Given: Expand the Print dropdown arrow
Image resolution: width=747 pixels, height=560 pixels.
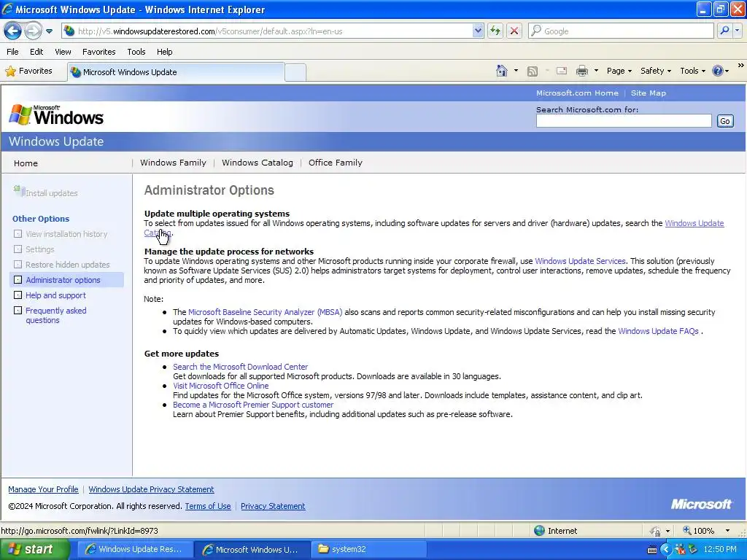Looking at the screenshot, I should pos(596,71).
